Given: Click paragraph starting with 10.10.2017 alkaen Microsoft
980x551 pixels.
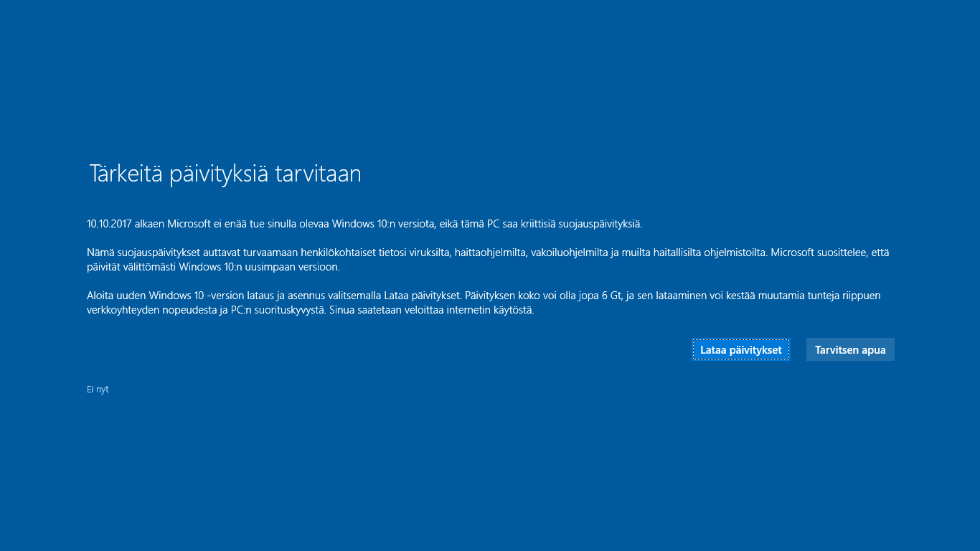Looking at the screenshot, I should 364,224.
